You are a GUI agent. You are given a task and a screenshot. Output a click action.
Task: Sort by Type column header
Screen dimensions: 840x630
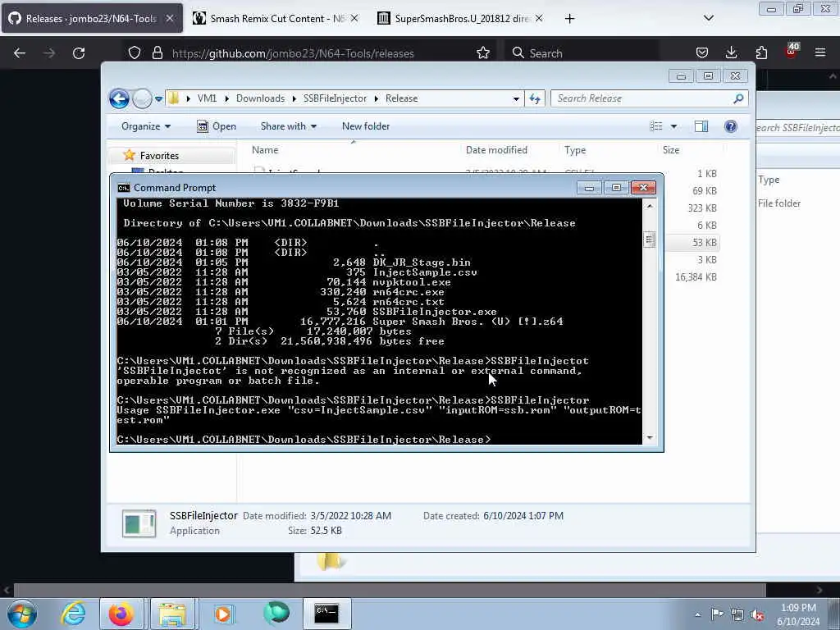point(575,150)
